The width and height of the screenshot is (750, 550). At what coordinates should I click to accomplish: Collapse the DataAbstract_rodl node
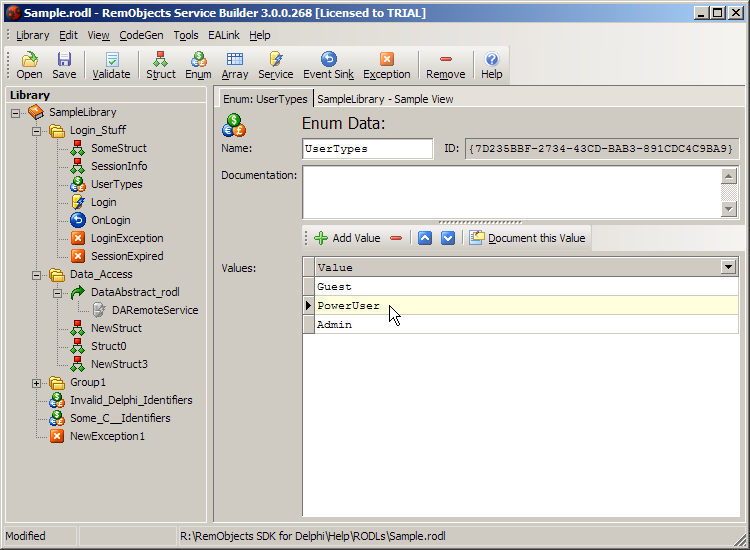coord(57,293)
